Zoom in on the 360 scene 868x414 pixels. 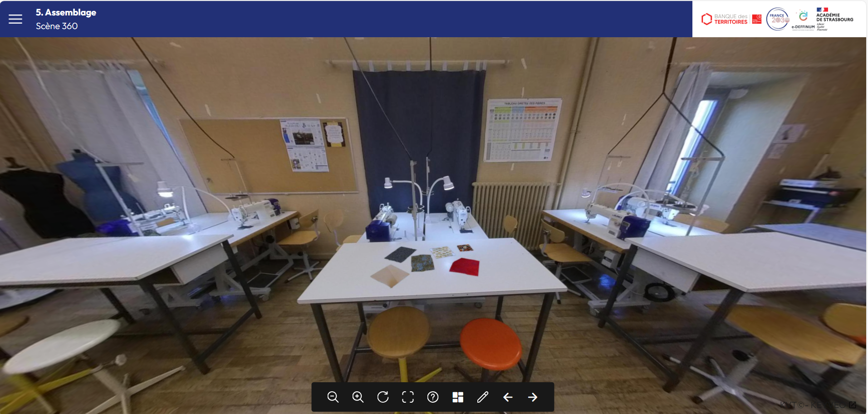click(x=358, y=397)
